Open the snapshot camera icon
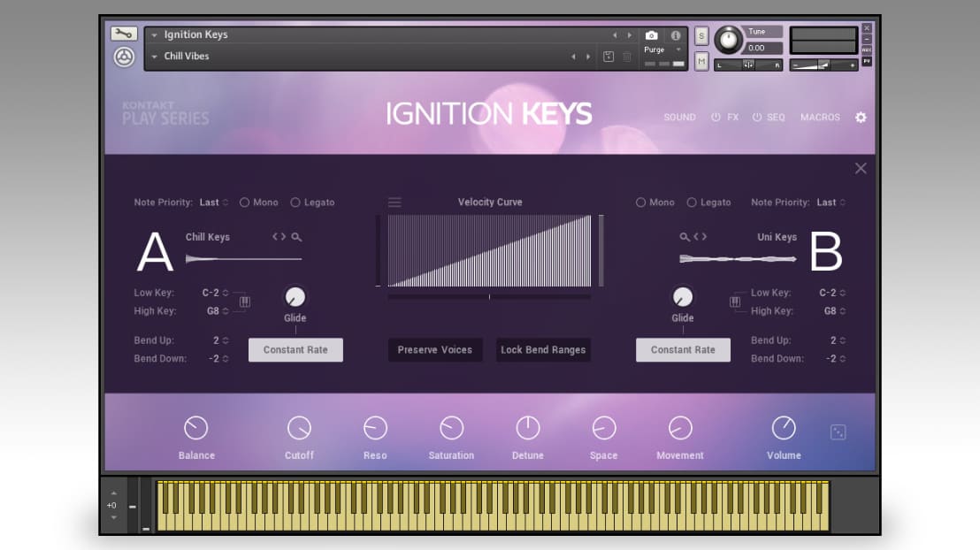Image resolution: width=980 pixels, height=550 pixels. (651, 36)
